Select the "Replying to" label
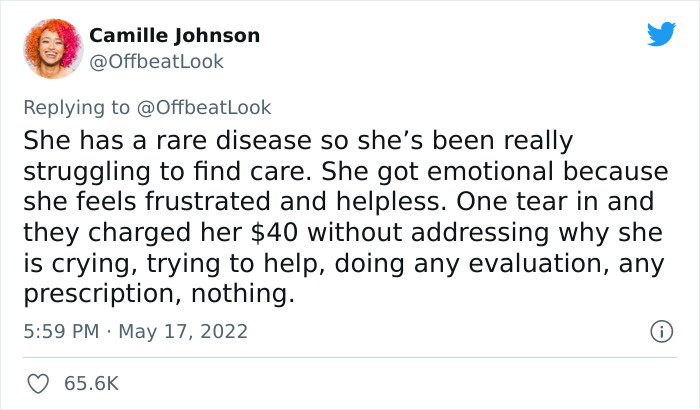The image size is (700, 410). click(76, 108)
